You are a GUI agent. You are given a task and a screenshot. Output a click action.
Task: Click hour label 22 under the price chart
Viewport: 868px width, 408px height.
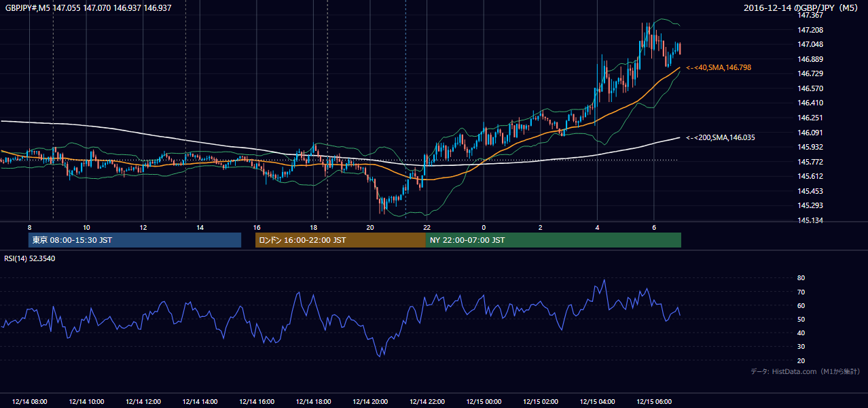[x=427, y=227]
